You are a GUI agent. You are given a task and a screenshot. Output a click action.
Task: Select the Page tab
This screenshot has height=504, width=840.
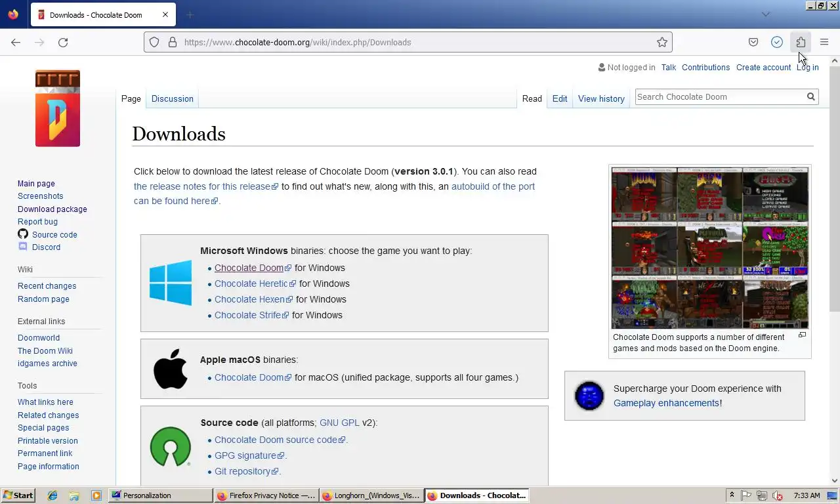coord(131,98)
